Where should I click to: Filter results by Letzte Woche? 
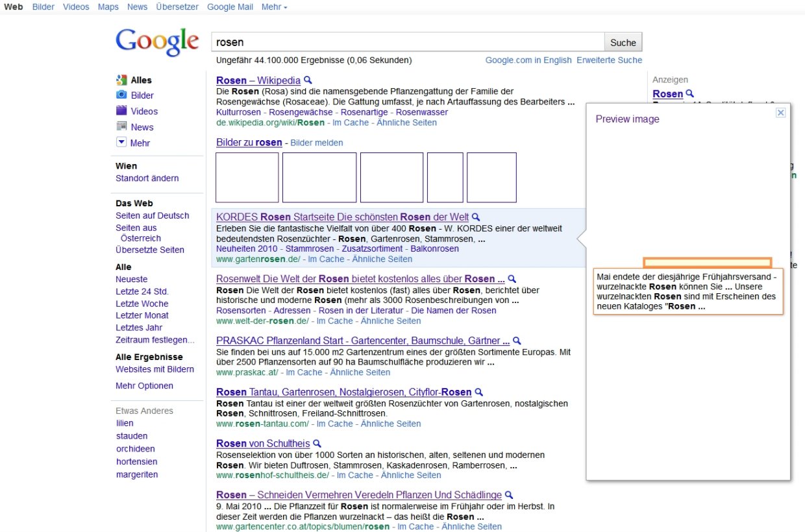coord(142,304)
